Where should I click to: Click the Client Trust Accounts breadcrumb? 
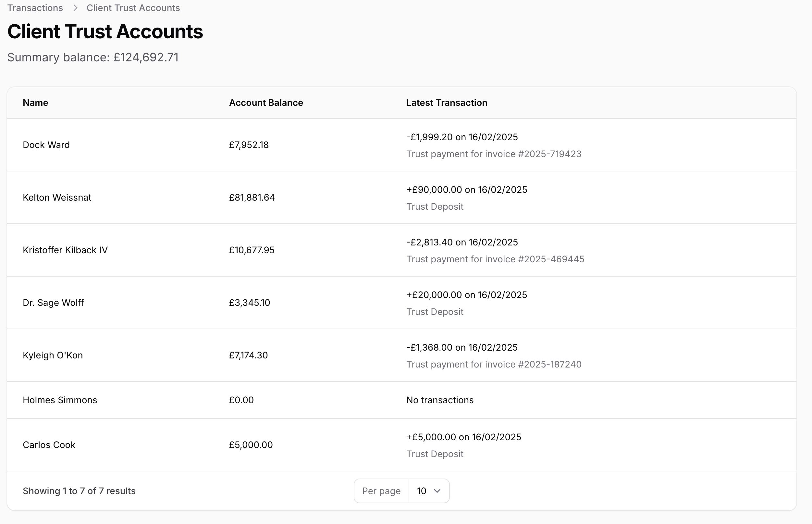[x=133, y=8]
